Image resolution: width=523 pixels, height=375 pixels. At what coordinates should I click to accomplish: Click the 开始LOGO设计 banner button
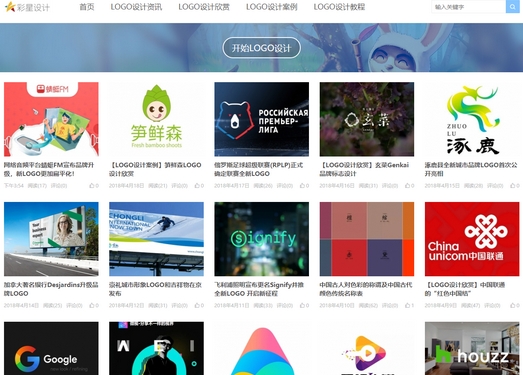pos(262,48)
